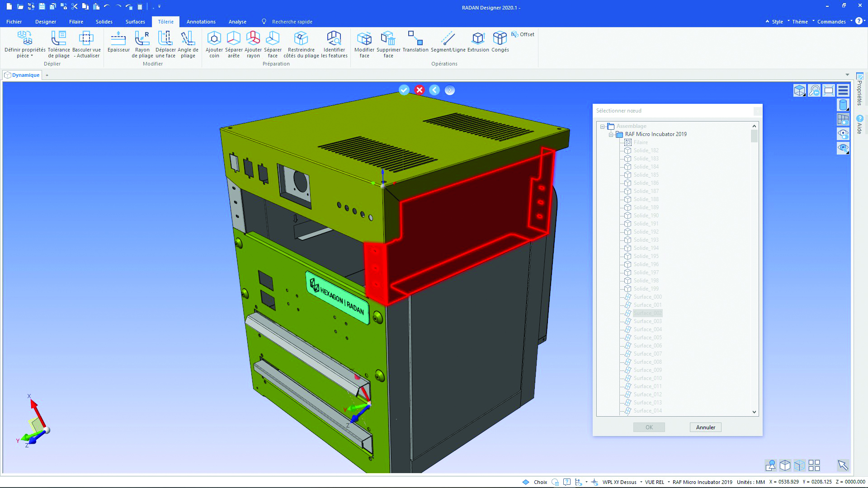Click the save icon in quick toolbar
The image size is (868, 488).
click(42, 7)
